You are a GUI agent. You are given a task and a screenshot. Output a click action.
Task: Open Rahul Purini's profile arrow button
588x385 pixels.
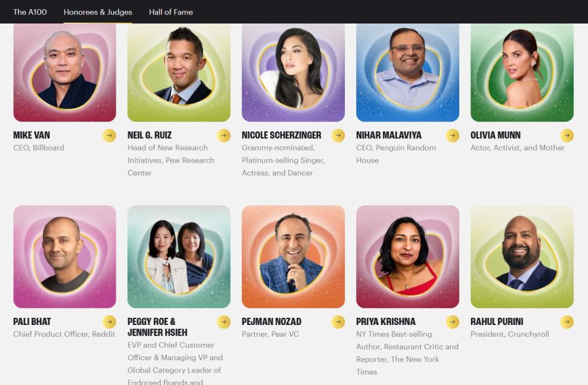pyautogui.click(x=567, y=322)
